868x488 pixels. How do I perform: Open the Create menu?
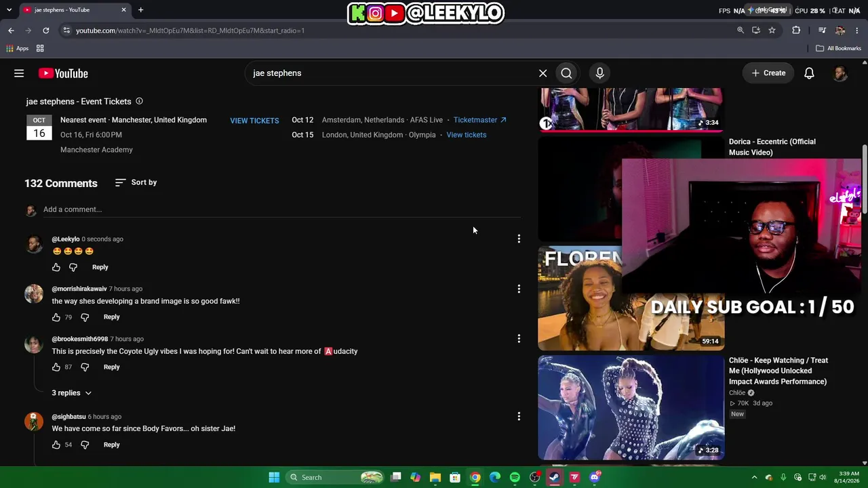pyautogui.click(x=768, y=73)
